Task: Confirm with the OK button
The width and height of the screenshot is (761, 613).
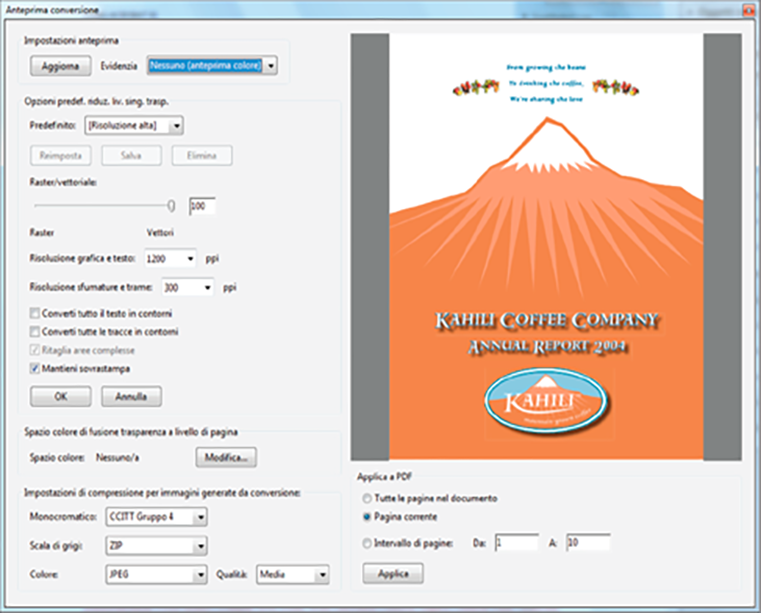Action: click(x=60, y=397)
